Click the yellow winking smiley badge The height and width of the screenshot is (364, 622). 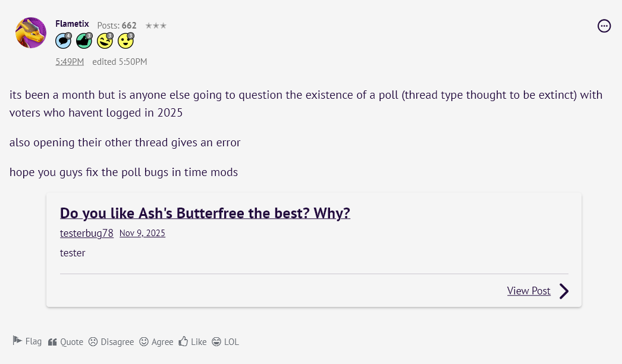(105, 40)
